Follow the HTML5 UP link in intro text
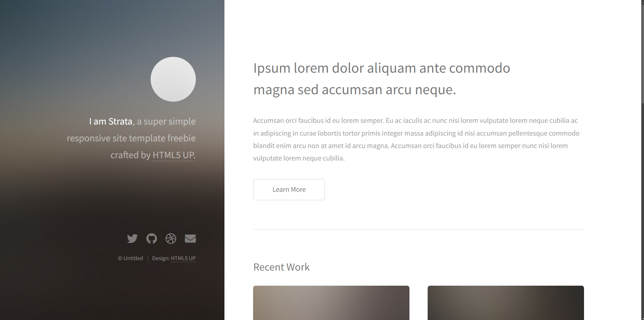The image size is (644, 320). pyautogui.click(x=173, y=155)
